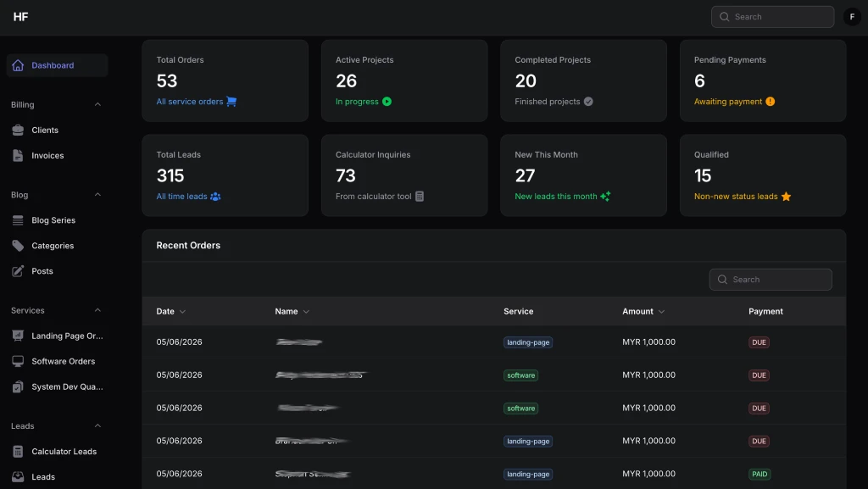This screenshot has width=868, height=489.
Task: Sort orders by the Date column
Action: [170, 311]
